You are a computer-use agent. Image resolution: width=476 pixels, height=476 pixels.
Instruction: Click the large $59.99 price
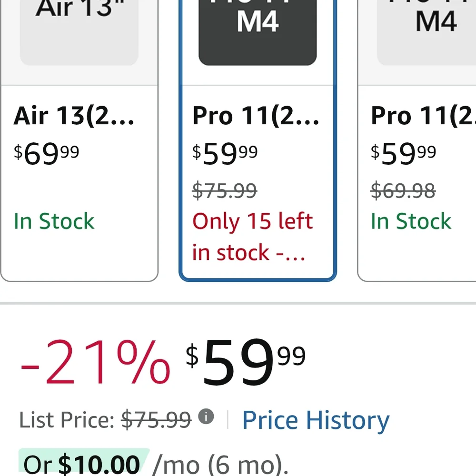[x=246, y=362]
